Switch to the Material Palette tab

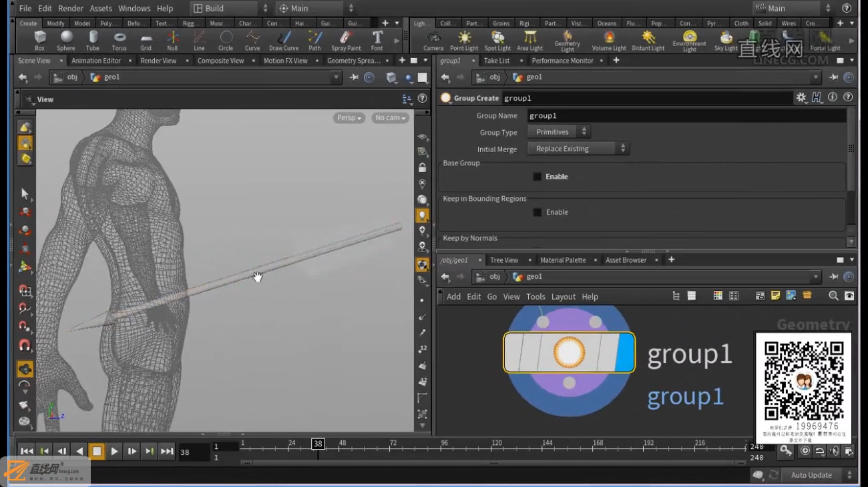(563, 260)
